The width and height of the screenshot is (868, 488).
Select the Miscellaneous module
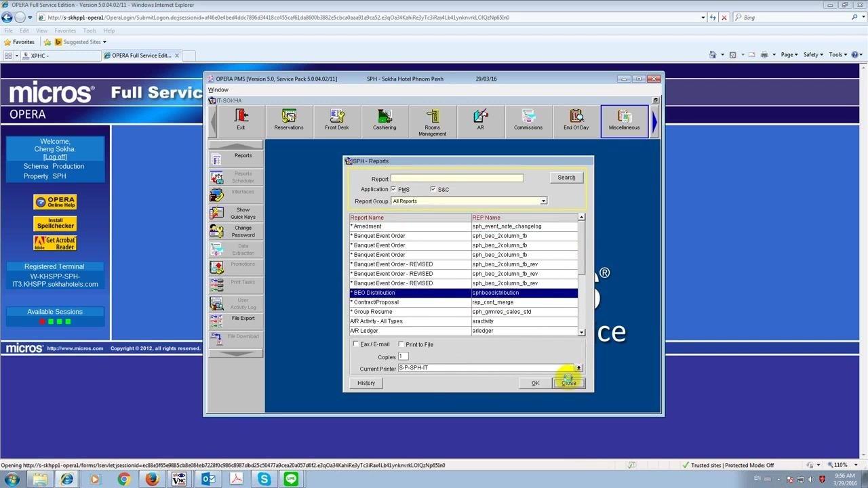[624, 121]
